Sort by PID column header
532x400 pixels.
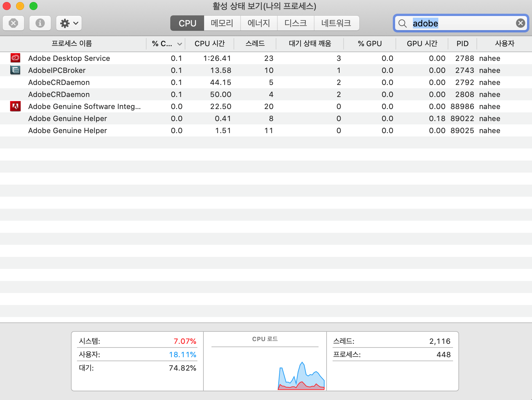point(463,43)
